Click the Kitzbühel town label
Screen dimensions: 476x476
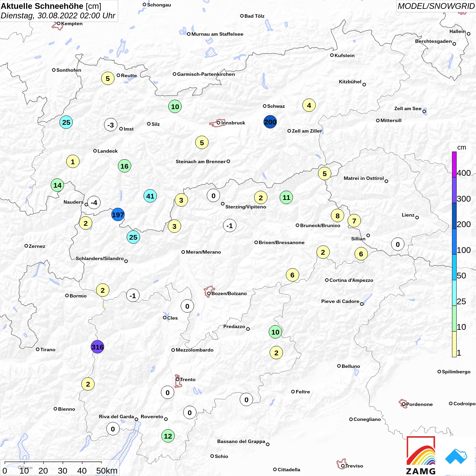(x=350, y=82)
